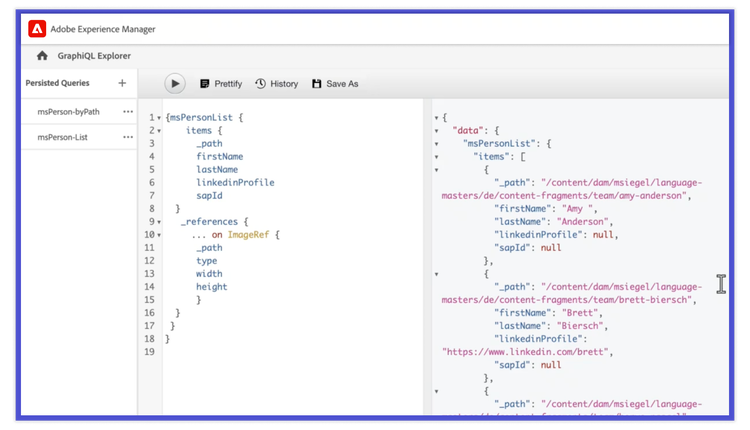Collapse the "items" array in the response
The image size is (750, 430).
[x=437, y=157]
